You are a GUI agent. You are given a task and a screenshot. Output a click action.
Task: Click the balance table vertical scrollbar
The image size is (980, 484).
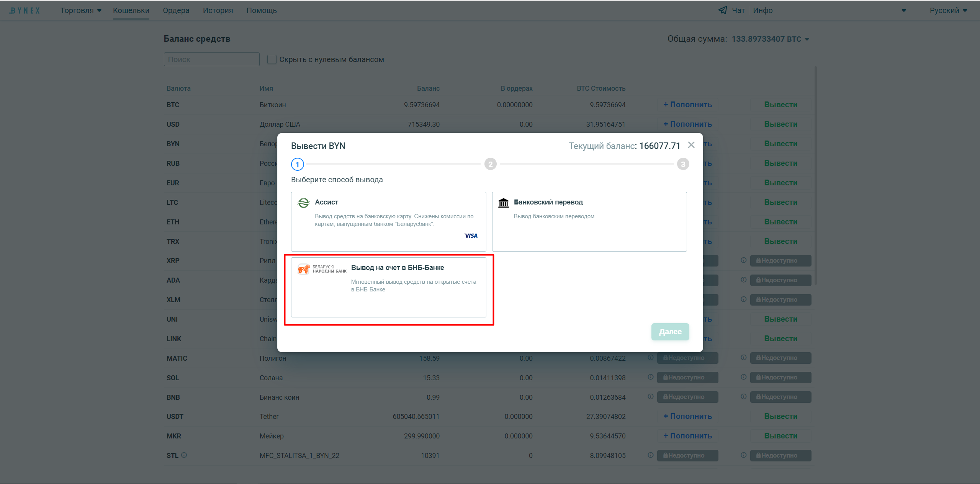coord(816,176)
